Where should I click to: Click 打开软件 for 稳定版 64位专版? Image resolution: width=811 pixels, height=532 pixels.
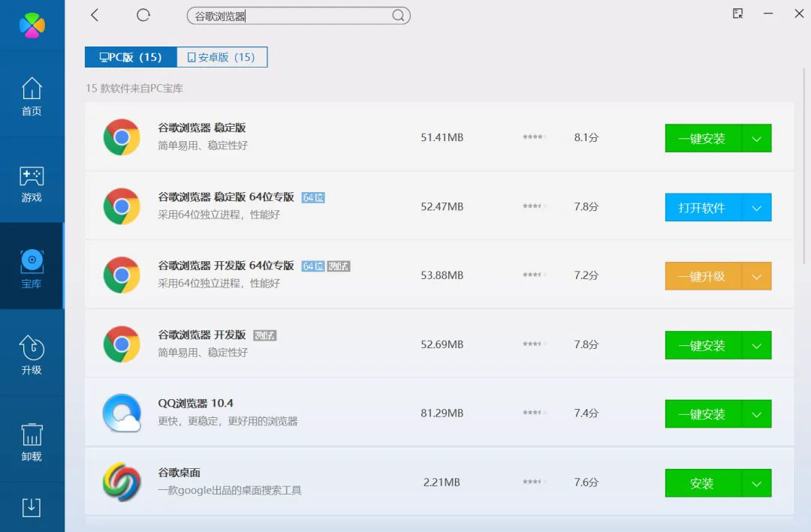704,207
